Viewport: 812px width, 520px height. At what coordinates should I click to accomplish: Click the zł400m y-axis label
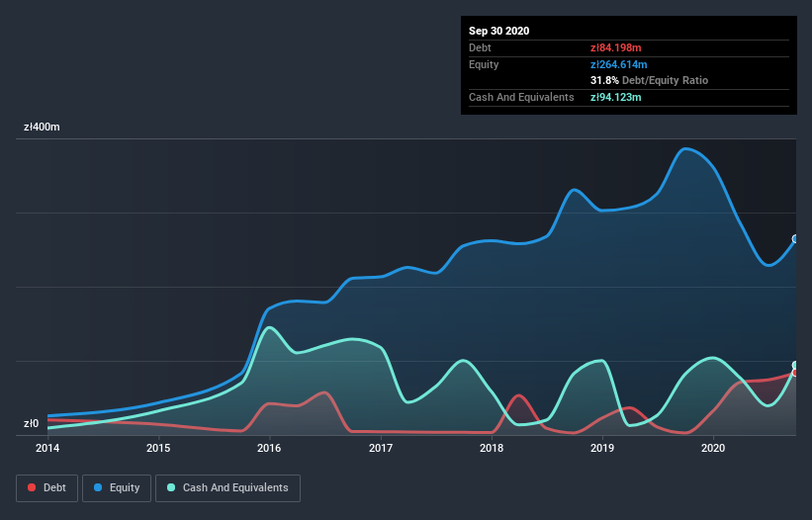tap(42, 127)
